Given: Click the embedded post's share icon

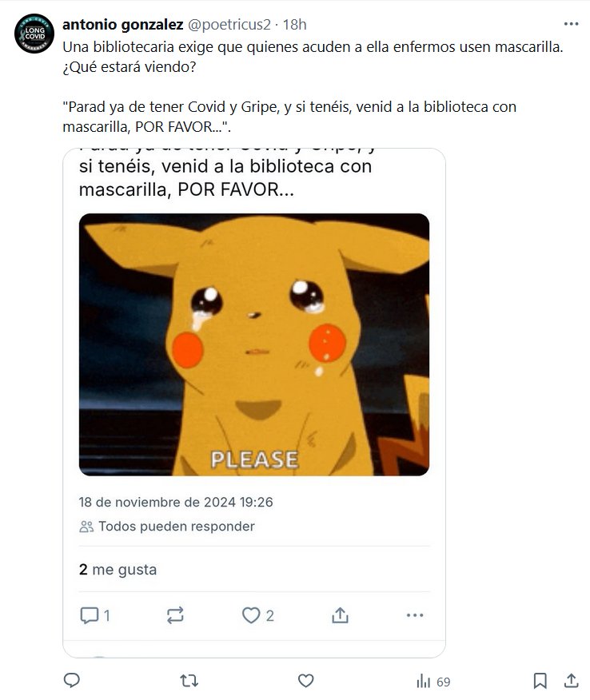Looking at the screenshot, I should [x=340, y=615].
